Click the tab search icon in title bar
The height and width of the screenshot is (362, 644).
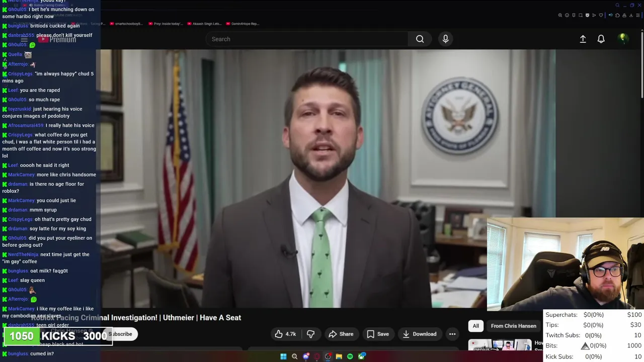(617, 5)
